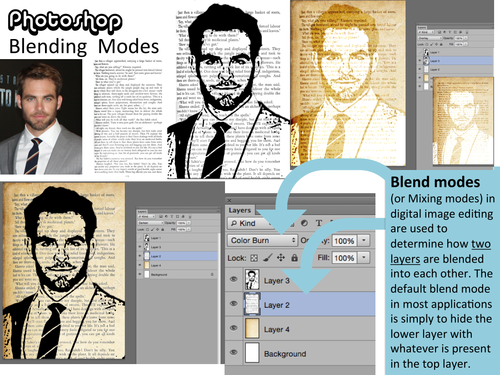Viewport: 500px width, 375px height.
Task: Toggle type filter T in Darken Layers panel
Action: tap(172, 216)
